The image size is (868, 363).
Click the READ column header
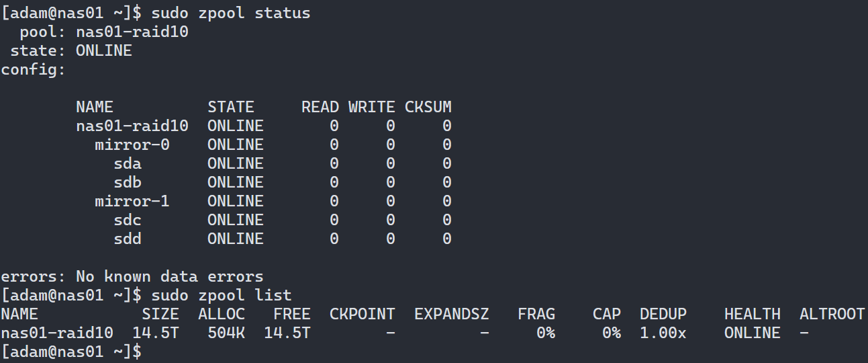(320, 108)
